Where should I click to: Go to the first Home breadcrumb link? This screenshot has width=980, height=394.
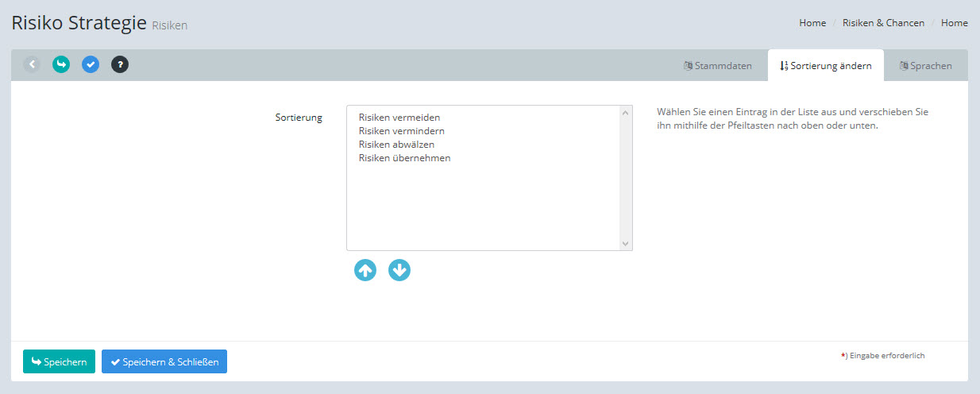812,23
